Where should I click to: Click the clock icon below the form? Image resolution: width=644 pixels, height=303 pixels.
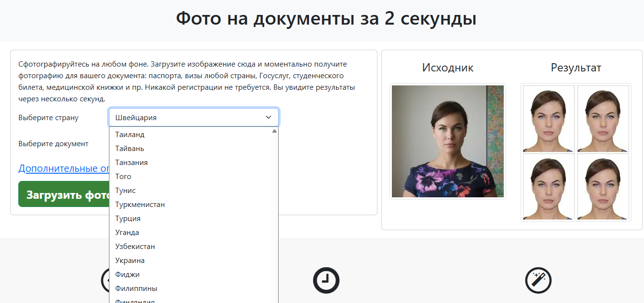(x=326, y=280)
